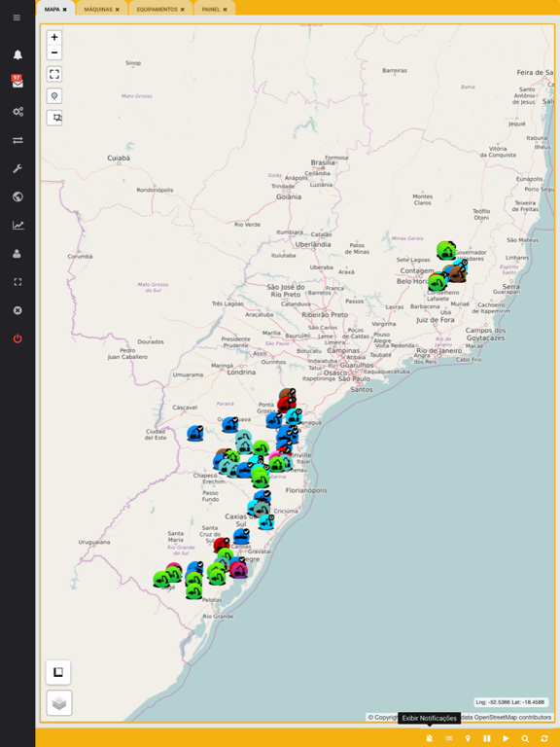Pause map updates in the bottom bar
Viewport: 560px width, 747px height.
[x=487, y=738]
